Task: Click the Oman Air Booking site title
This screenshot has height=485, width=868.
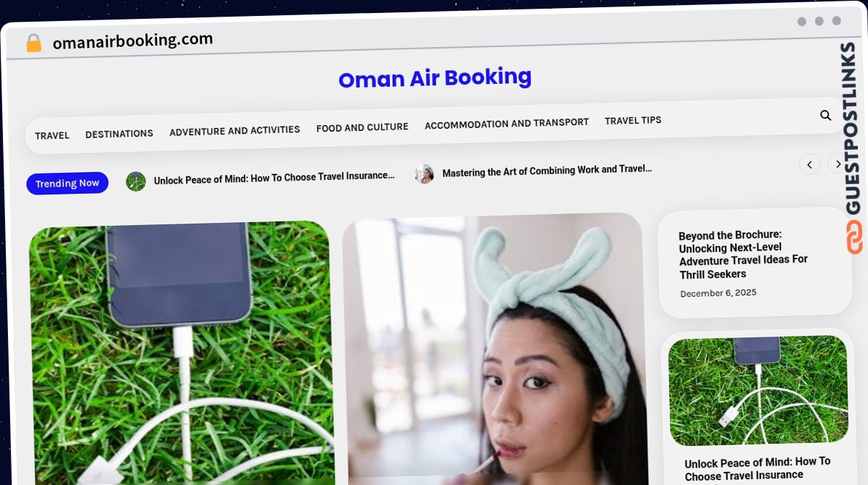Action: 435,77
